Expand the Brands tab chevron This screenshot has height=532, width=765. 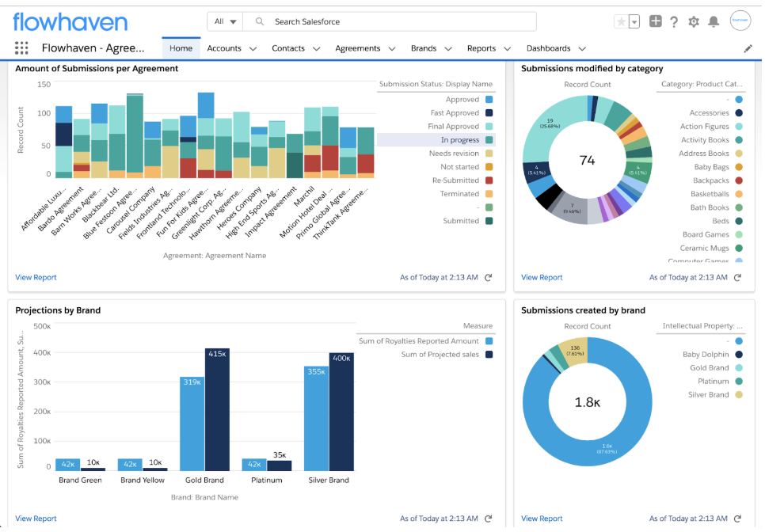point(448,49)
